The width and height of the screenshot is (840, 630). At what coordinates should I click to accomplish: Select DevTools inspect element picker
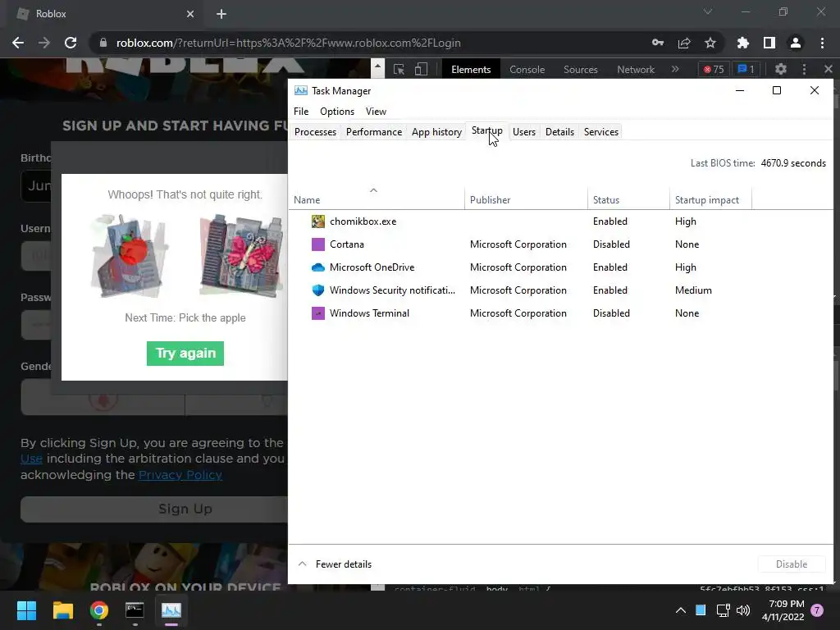pos(399,69)
